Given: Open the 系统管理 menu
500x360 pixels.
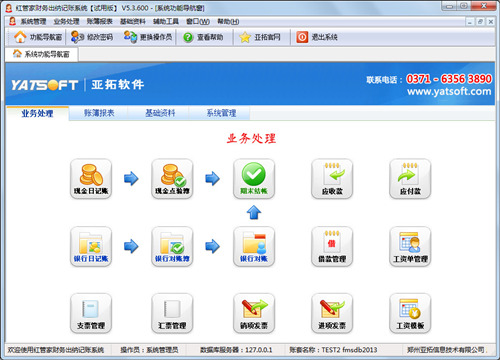Looking at the screenshot, I should 33,22.
